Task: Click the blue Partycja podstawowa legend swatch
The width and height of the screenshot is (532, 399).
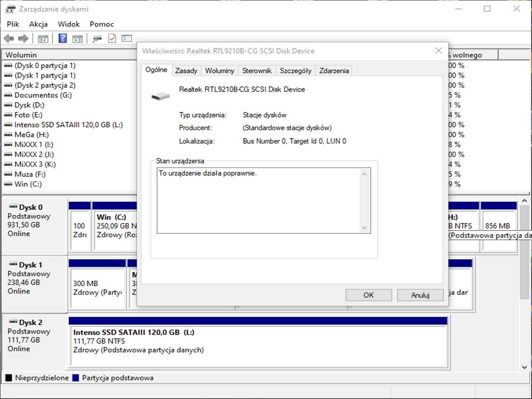Action: [x=75, y=378]
